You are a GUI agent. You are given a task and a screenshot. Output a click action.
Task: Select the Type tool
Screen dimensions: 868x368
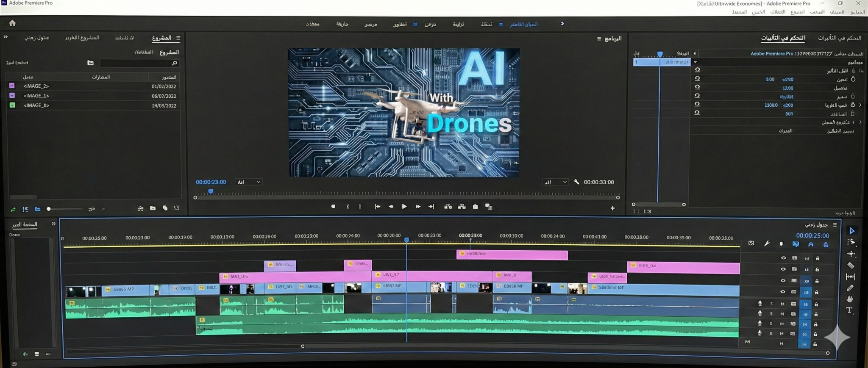point(849,310)
